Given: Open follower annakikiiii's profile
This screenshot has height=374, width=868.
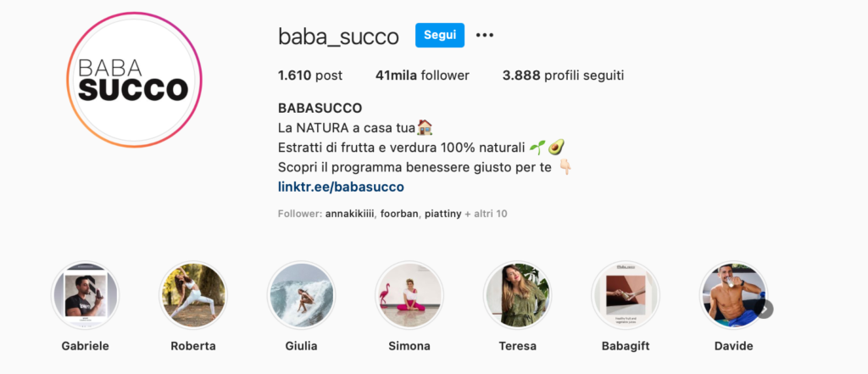Looking at the screenshot, I should pyautogui.click(x=350, y=214).
